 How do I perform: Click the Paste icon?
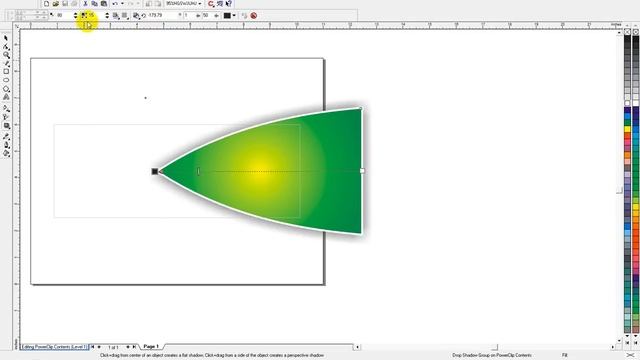pyautogui.click(x=104, y=4)
